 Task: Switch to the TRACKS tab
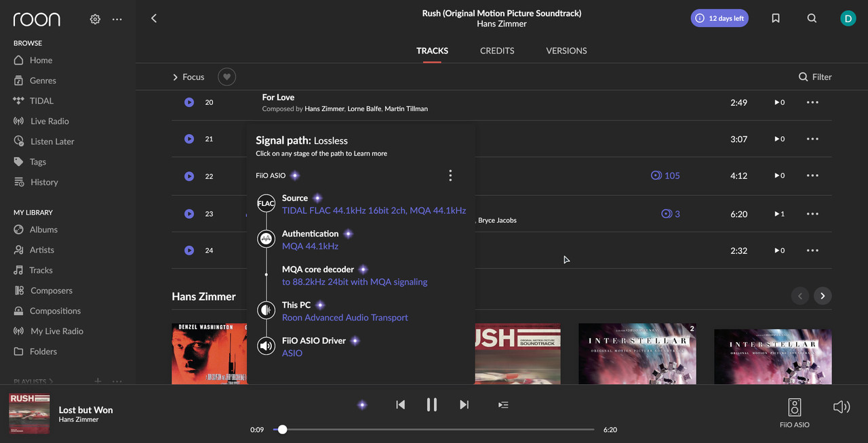point(432,51)
